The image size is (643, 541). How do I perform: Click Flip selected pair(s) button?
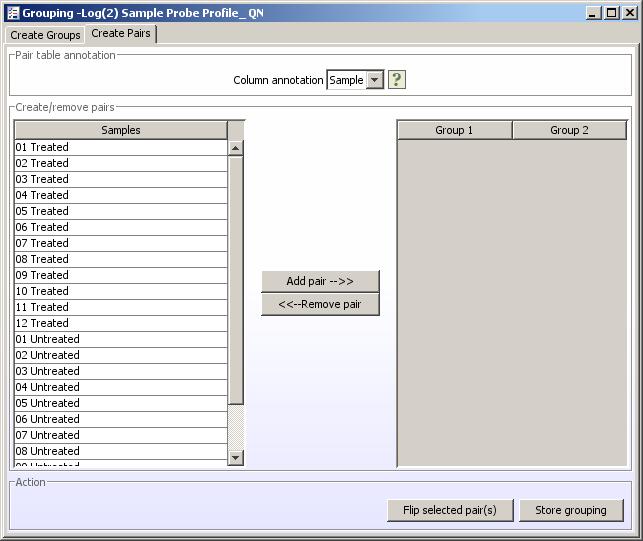click(450, 510)
